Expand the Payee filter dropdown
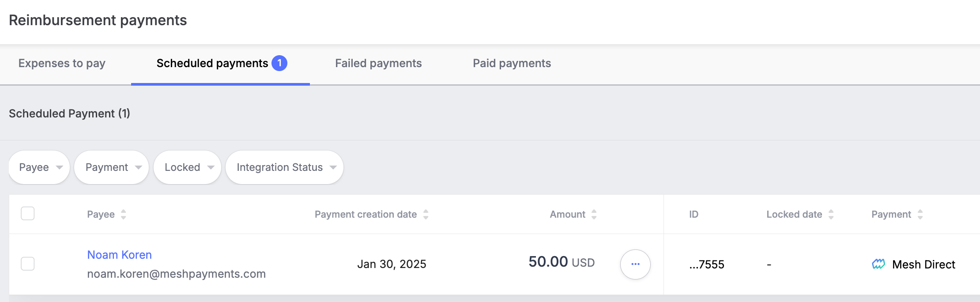980x302 pixels. click(x=39, y=167)
